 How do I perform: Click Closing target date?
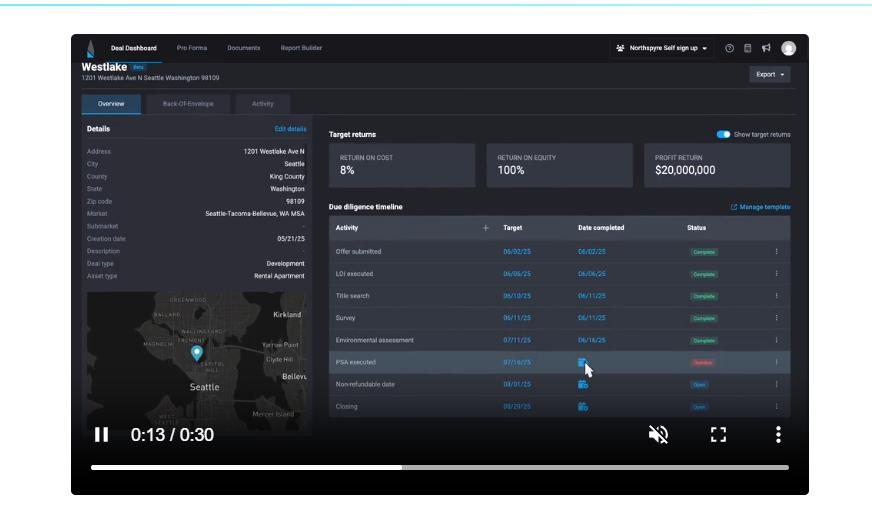pyautogui.click(x=517, y=406)
